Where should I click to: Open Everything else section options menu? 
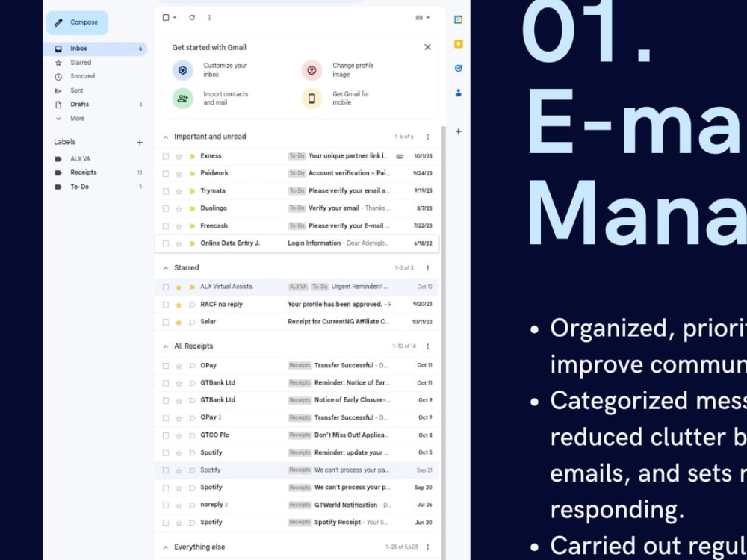(428, 547)
